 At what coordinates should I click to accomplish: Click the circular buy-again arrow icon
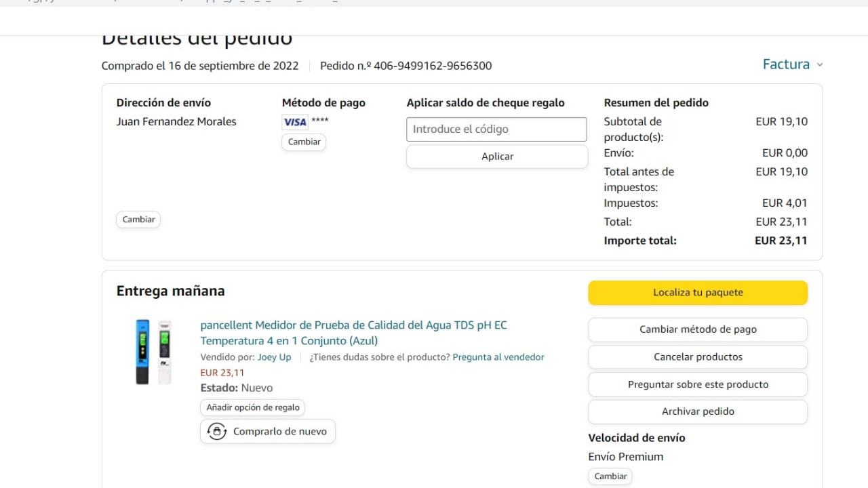click(217, 432)
